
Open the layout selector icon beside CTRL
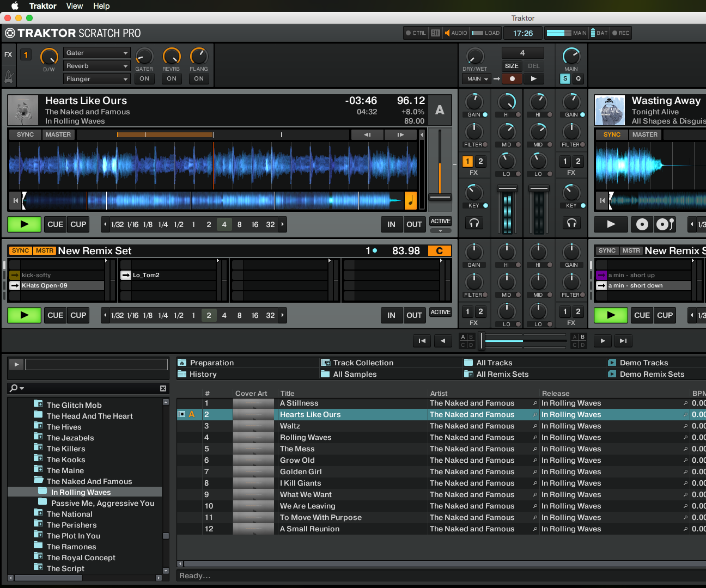point(435,33)
